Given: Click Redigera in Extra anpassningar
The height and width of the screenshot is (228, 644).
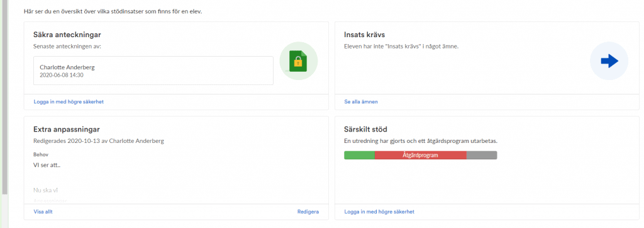Looking at the screenshot, I should click(308, 212).
